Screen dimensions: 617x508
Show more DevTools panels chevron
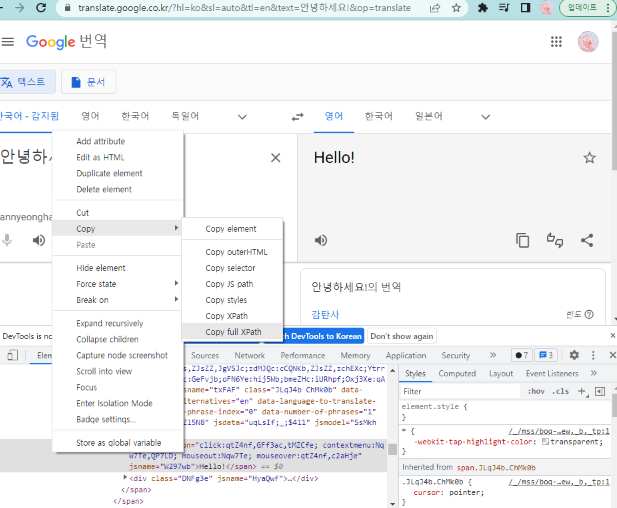tap(493, 355)
